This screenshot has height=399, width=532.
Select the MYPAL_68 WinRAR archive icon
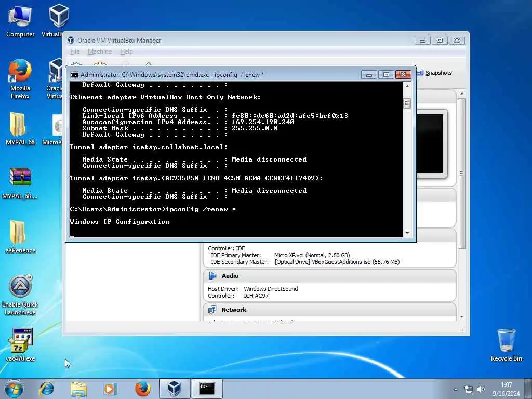(20, 183)
